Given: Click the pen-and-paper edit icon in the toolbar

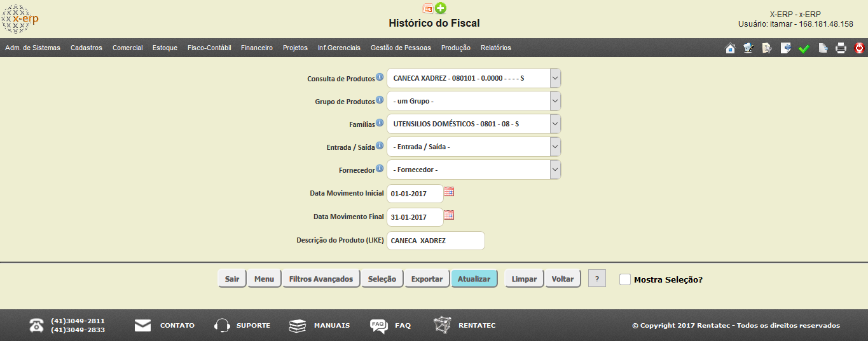Looking at the screenshot, I should (748, 48).
